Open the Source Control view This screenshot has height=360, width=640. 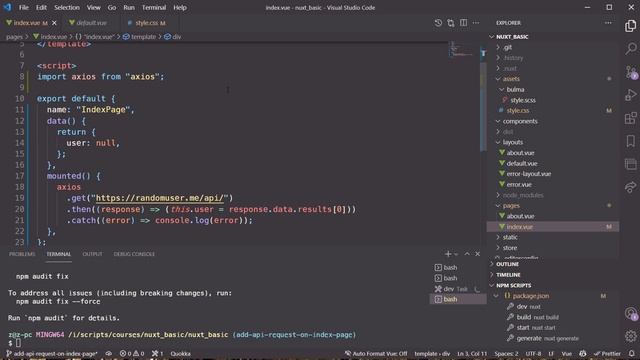[631, 72]
